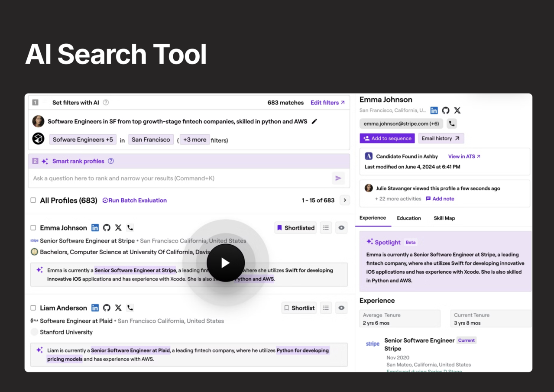Remove Emma Johnson from Shortlisted

click(x=296, y=228)
